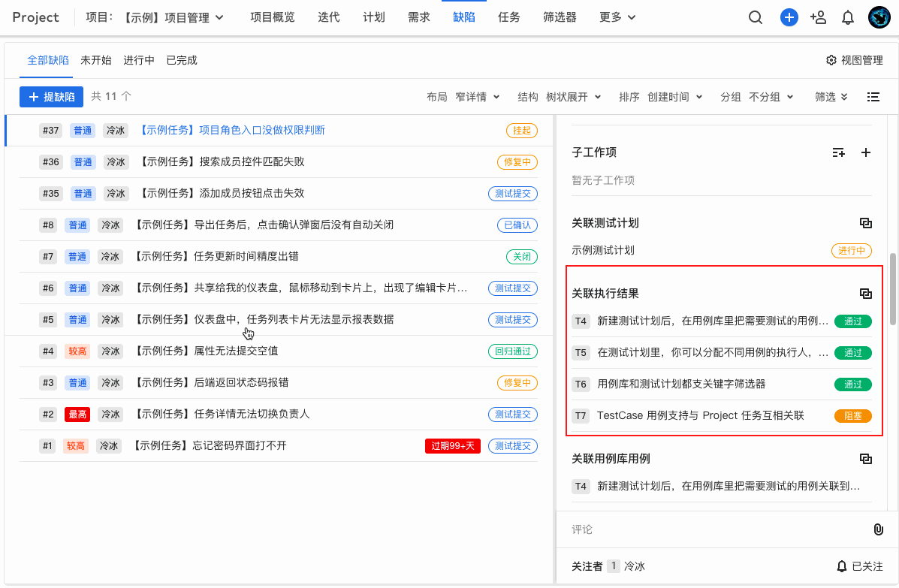This screenshot has height=588, width=899.
Task: Click 关闭 status of defect #7
Action: 522,257
